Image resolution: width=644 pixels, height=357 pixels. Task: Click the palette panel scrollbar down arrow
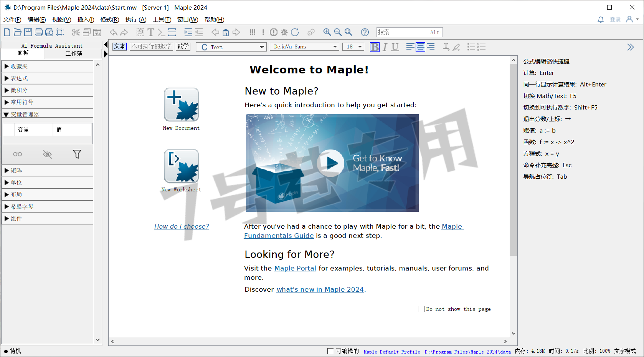click(x=98, y=340)
